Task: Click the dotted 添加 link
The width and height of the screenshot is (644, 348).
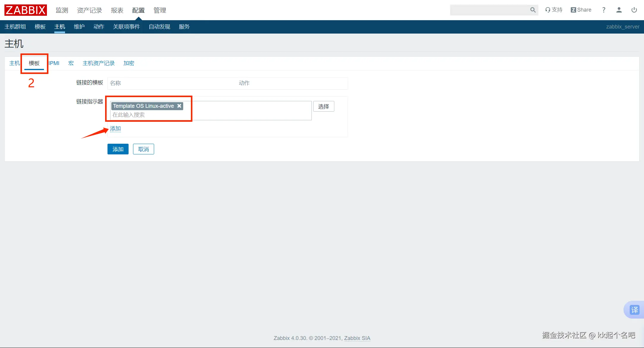Action: pyautogui.click(x=115, y=129)
